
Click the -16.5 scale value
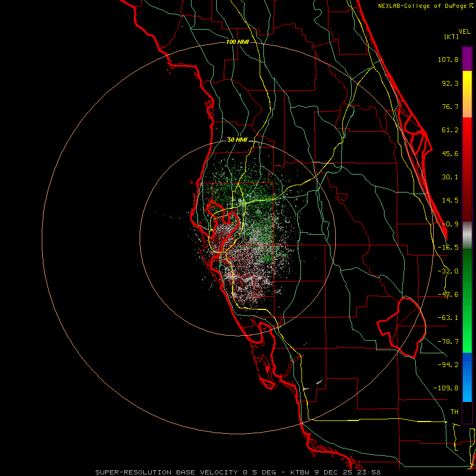point(448,248)
